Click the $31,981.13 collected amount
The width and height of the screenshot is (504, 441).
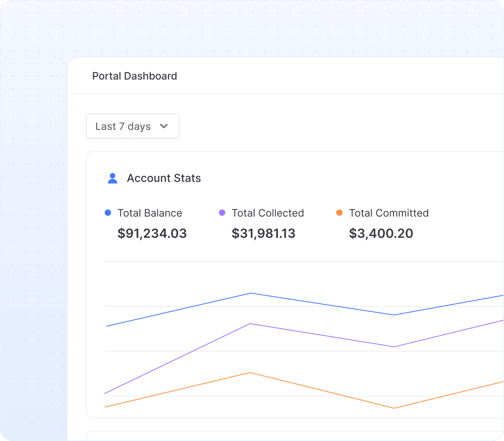coord(263,233)
